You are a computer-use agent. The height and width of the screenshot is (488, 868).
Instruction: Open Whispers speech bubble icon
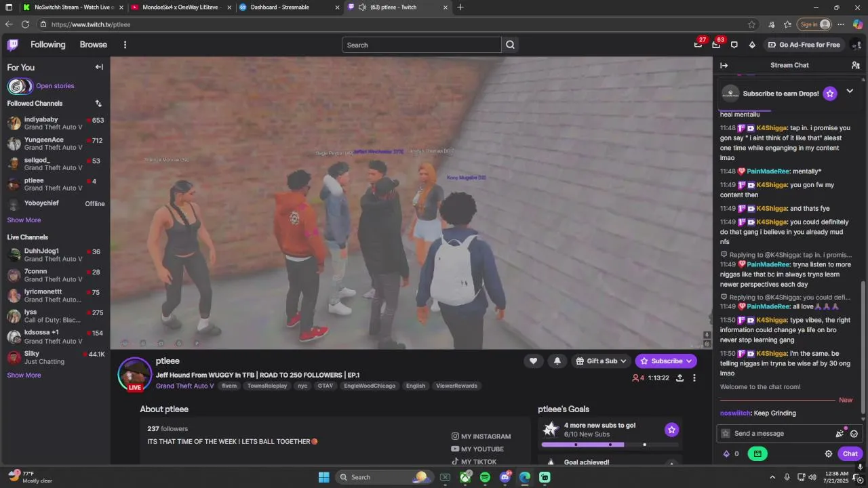pos(734,45)
